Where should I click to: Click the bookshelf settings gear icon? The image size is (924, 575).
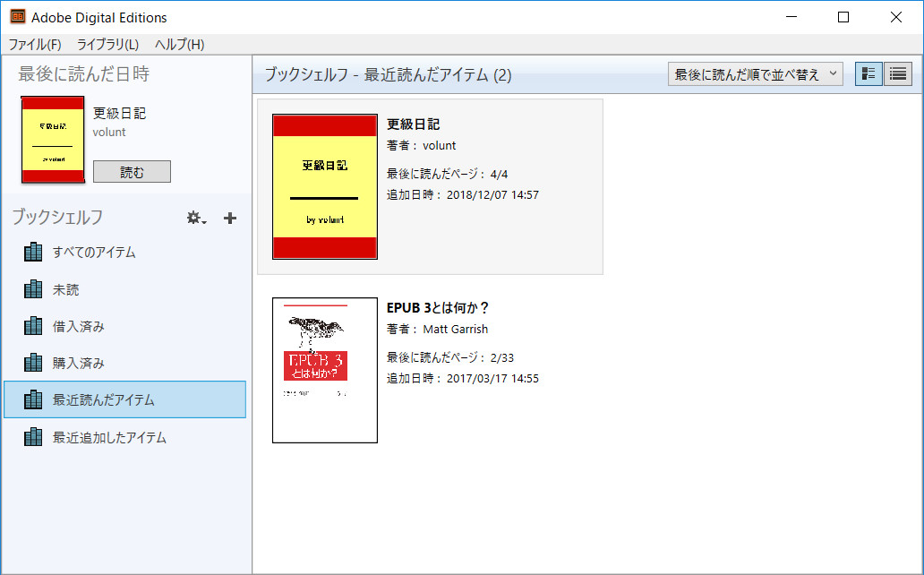click(x=192, y=218)
